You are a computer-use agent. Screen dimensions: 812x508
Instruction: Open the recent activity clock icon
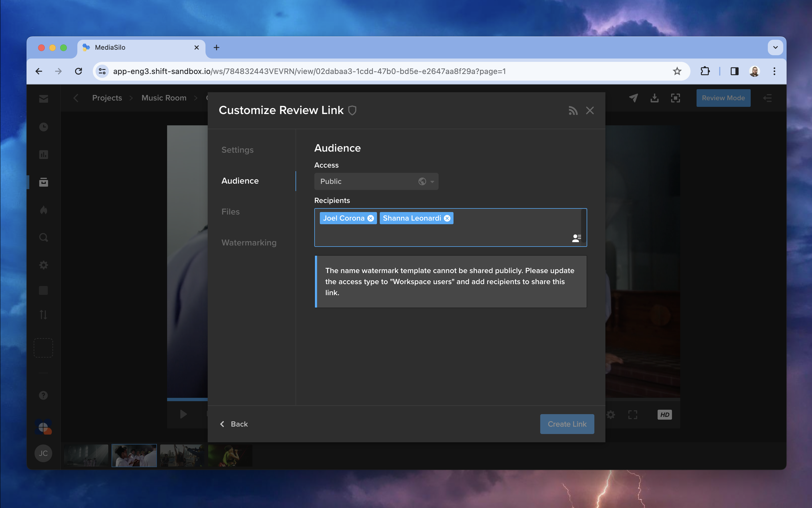(x=43, y=127)
